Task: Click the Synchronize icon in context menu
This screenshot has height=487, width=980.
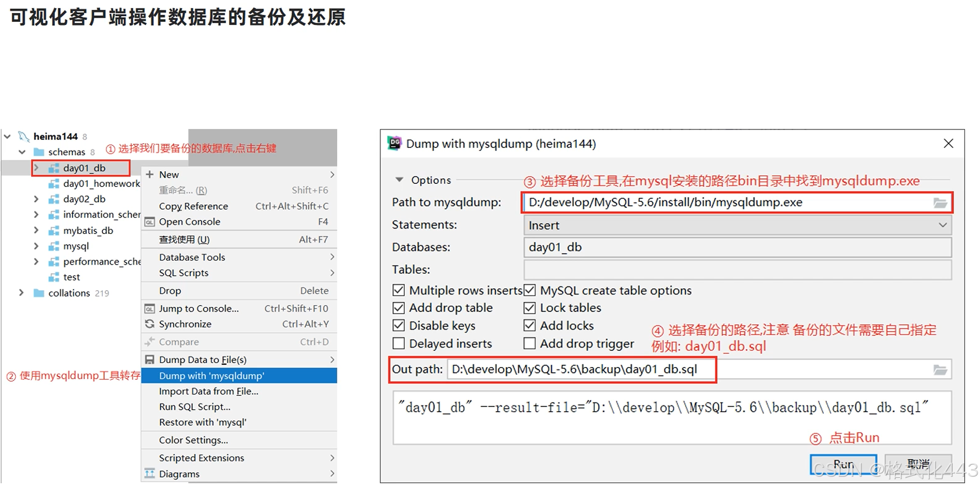Action: click(149, 324)
